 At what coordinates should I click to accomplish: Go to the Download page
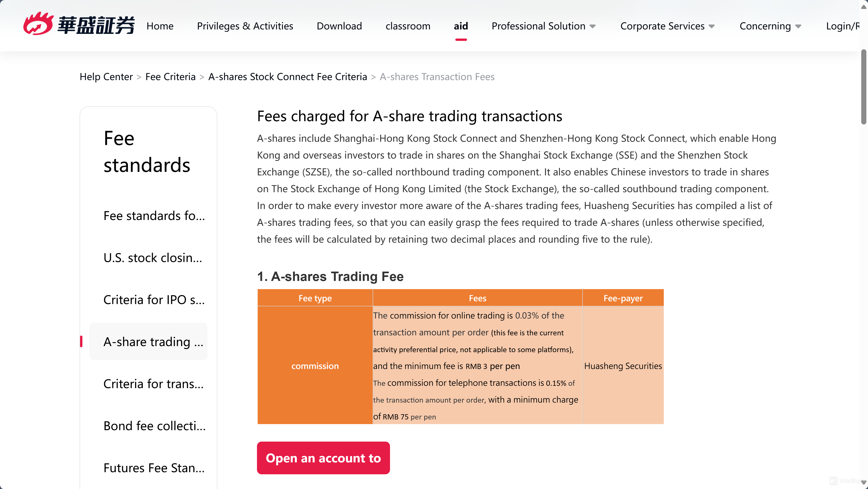click(339, 26)
